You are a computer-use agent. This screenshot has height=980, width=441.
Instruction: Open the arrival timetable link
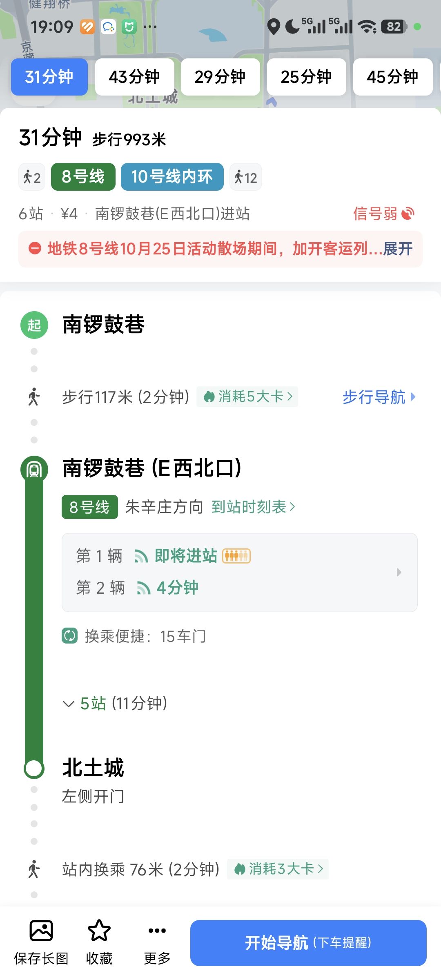click(x=253, y=507)
